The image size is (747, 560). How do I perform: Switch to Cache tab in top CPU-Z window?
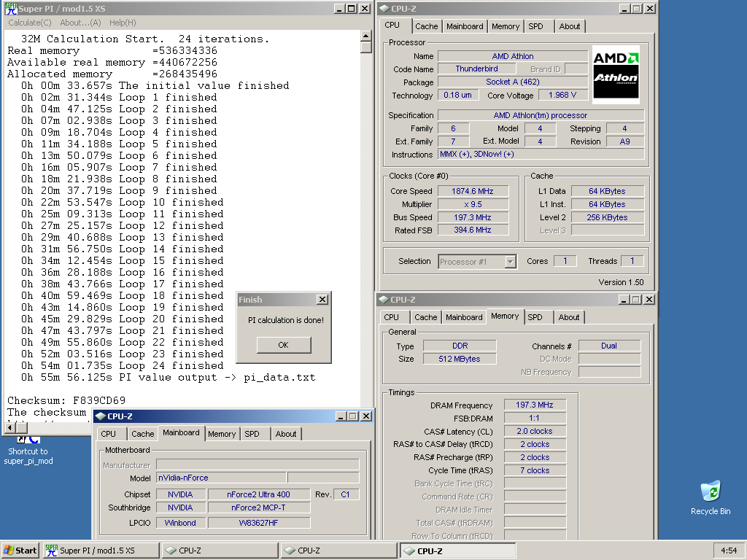pyautogui.click(x=426, y=26)
